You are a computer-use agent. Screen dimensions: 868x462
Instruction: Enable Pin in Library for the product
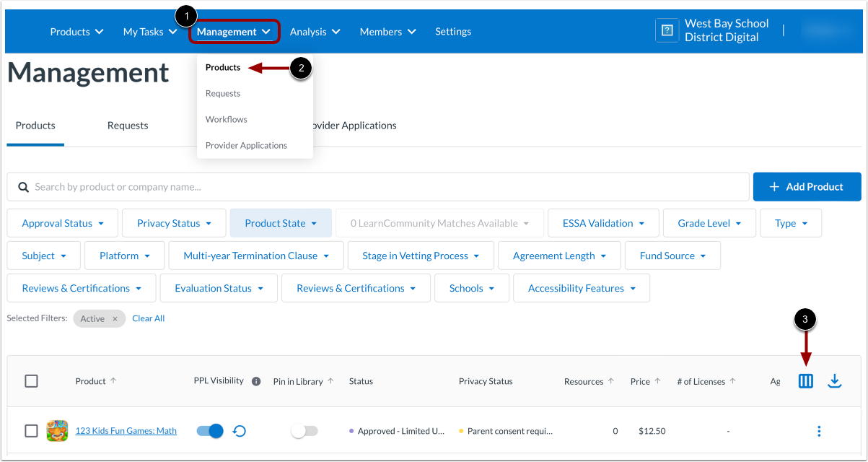click(304, 430)
